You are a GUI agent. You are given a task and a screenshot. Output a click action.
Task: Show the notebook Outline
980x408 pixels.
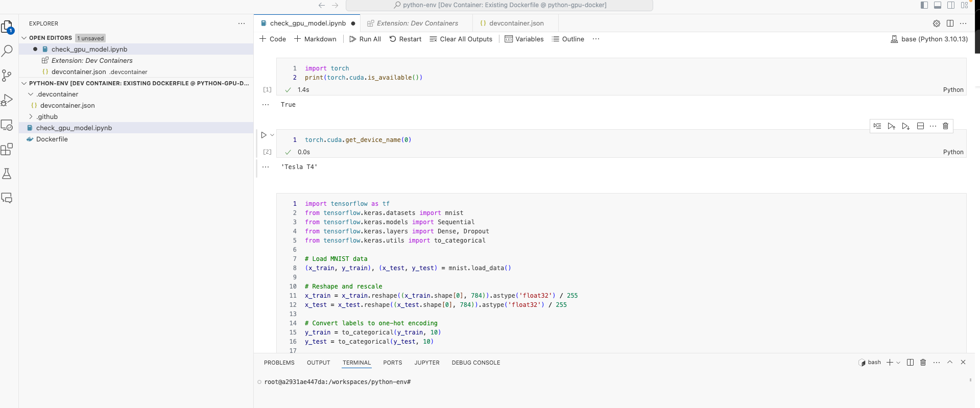point(568,39)
